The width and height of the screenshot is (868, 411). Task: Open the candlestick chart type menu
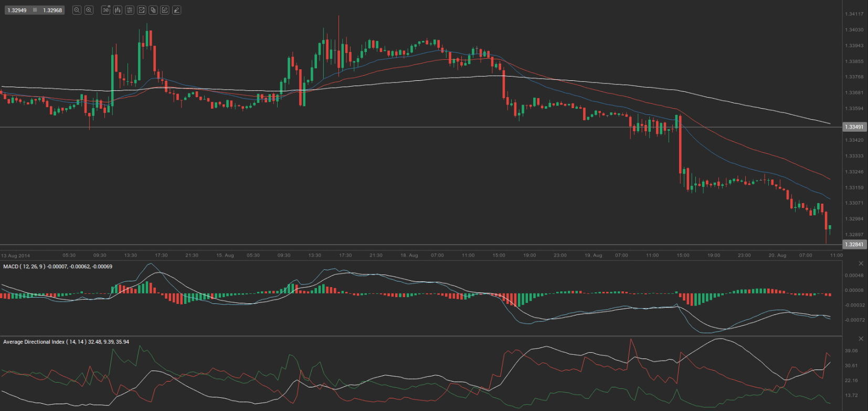(x=118, y=10)
